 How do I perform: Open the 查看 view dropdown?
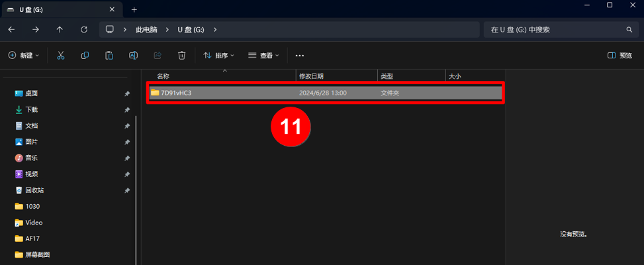point(263,56)
